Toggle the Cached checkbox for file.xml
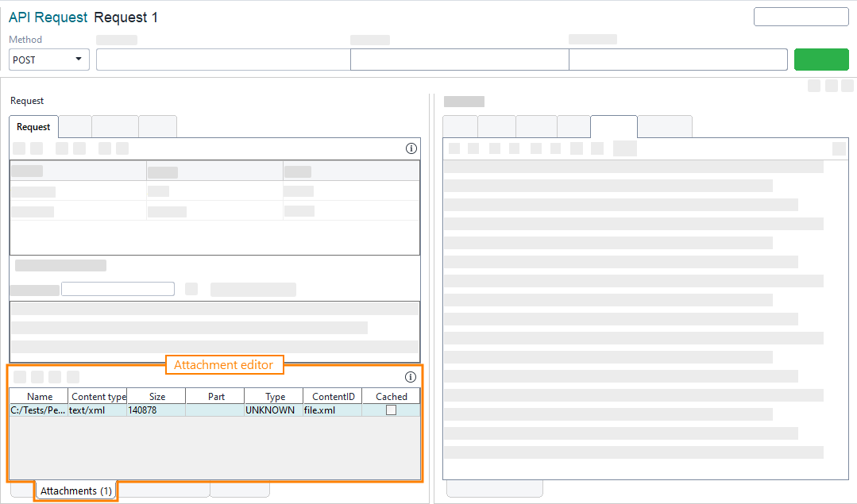The image size is (857, 504). 390,410
